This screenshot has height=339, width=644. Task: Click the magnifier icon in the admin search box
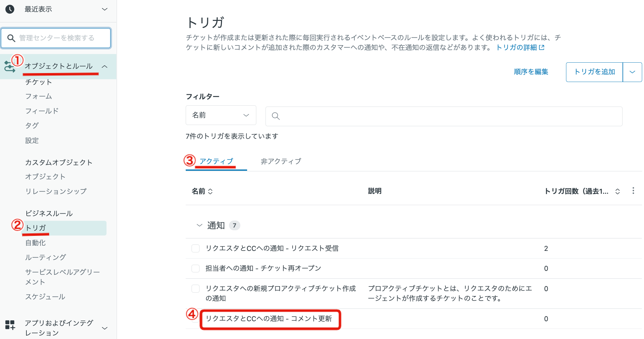click(x=12, y=38)
